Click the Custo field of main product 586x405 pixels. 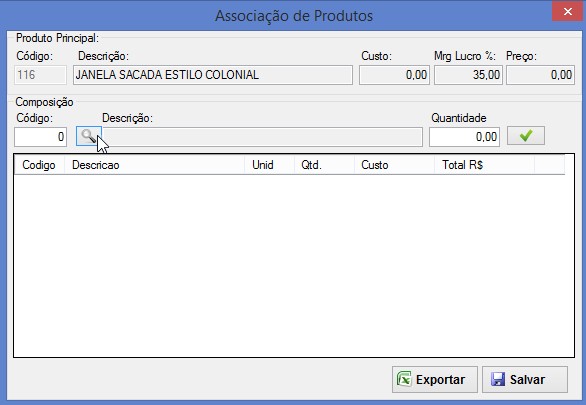tap(394, 75)
